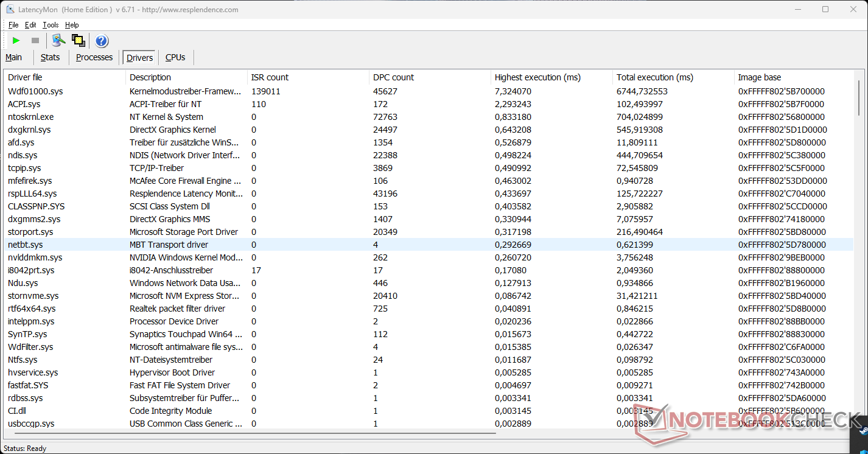This screenshot has height=454, width=868.
Task: Open help via the blue question mark
Action: (102, 41)
